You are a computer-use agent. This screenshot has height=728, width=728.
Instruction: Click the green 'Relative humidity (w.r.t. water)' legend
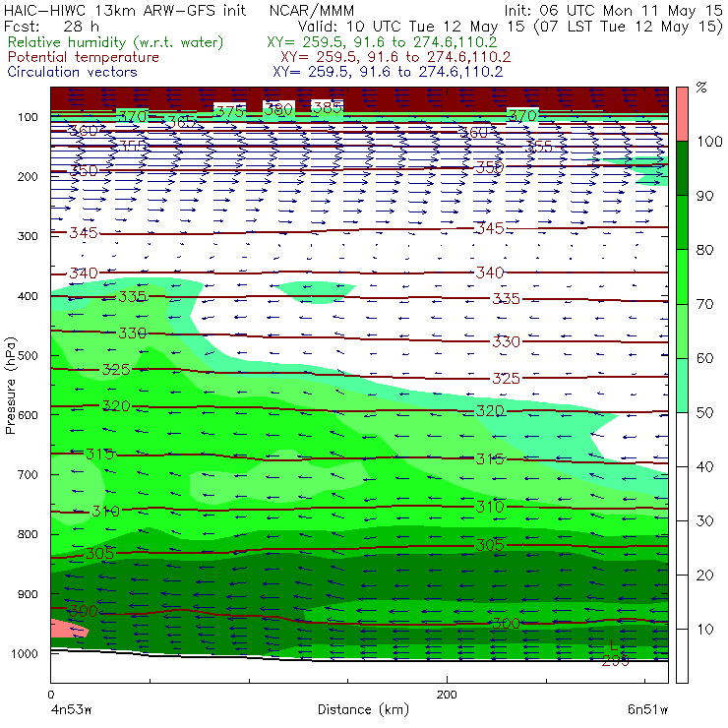[x=115, y=42]
